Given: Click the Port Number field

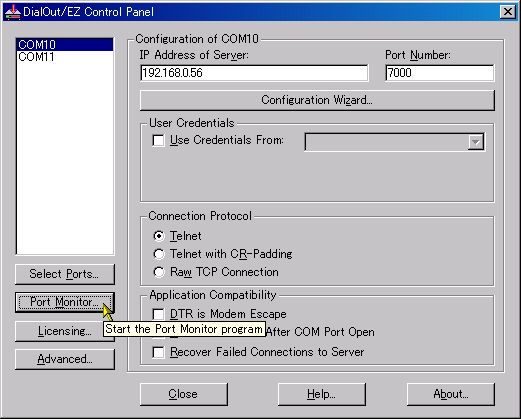Looking at the screenshot, I should click(439, 73).
